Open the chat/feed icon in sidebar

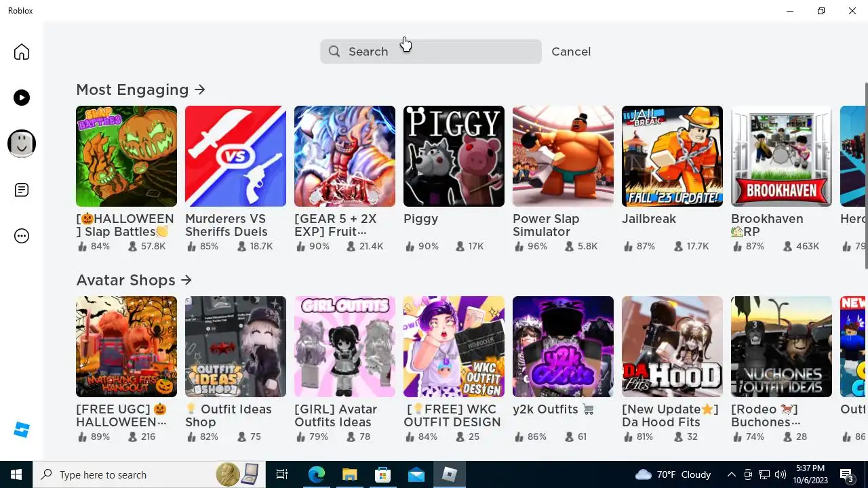click(x=22, y=190)
